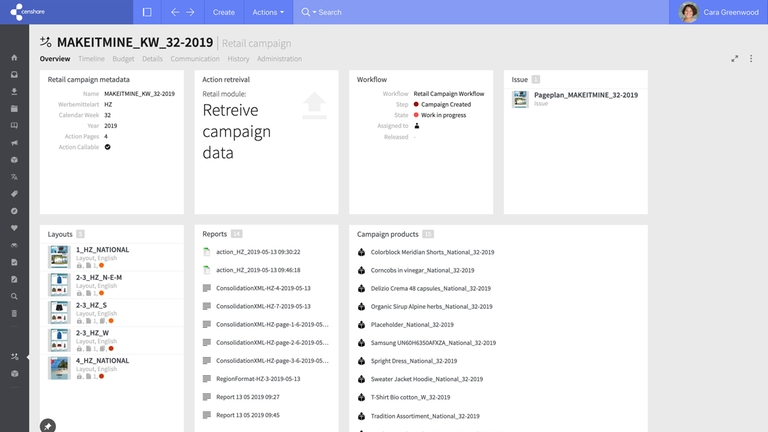Image resolution: width=768 pixels, height=432 pixels.
Task: Open report action_HZ_2019-05-13 09:46:18
Action: [x=258, y=270]
